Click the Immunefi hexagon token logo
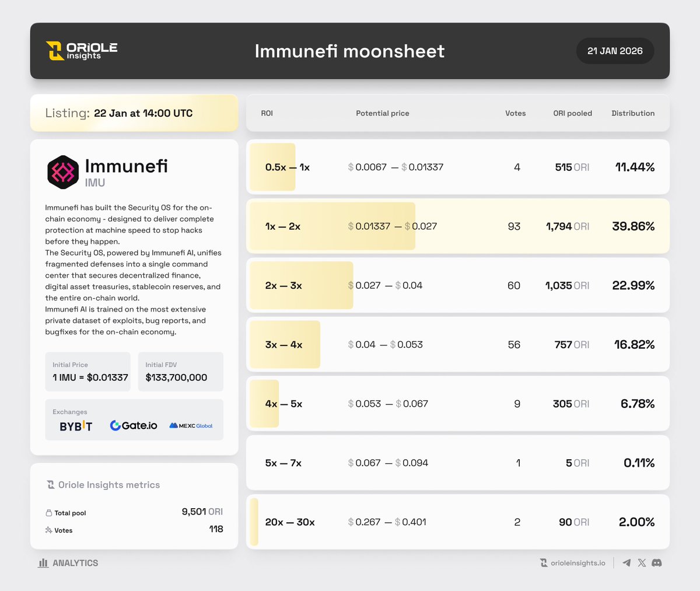Screen dimensions: 700x591 (x=63, y=172)
